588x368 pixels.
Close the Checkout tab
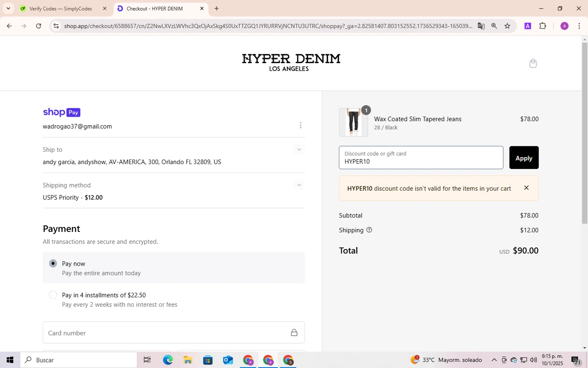(x=202, y=9)
